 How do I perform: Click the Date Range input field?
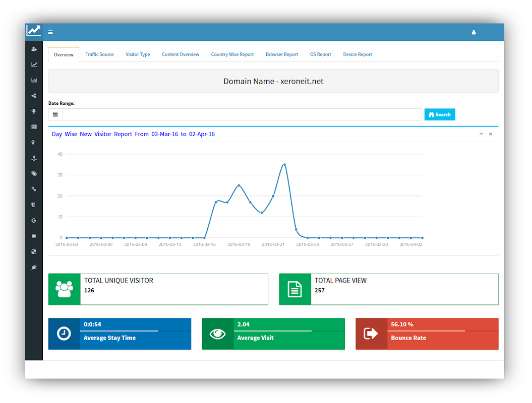pyautogui.click(x=242, y=114)
